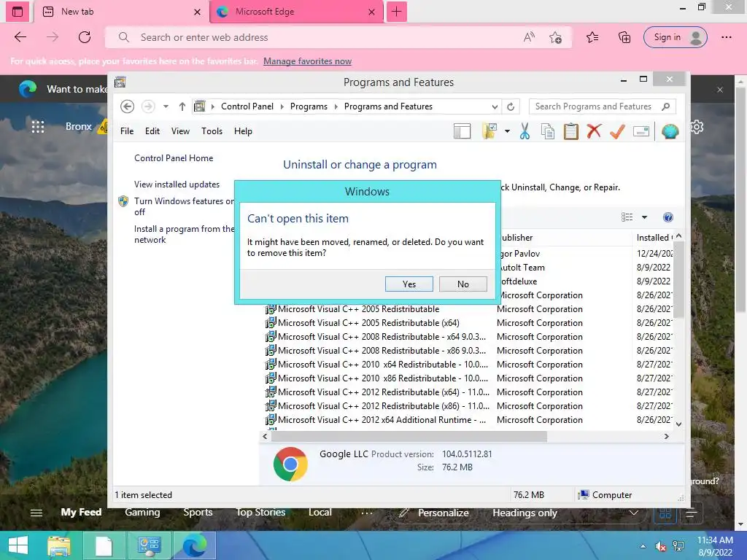
Task: Sort by the Publisher column header
Action: tap(565, 237)
